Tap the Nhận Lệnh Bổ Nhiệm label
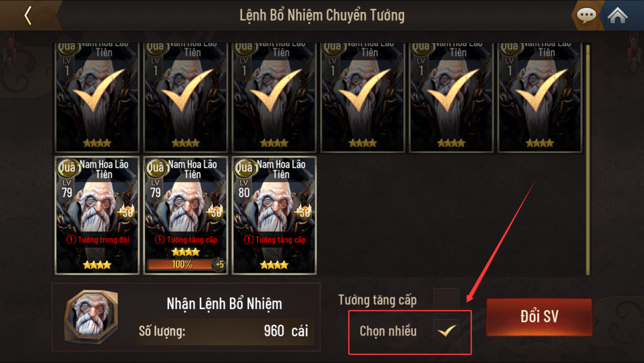644x363 pixels. pyautogui.click(x=224, y=304)
